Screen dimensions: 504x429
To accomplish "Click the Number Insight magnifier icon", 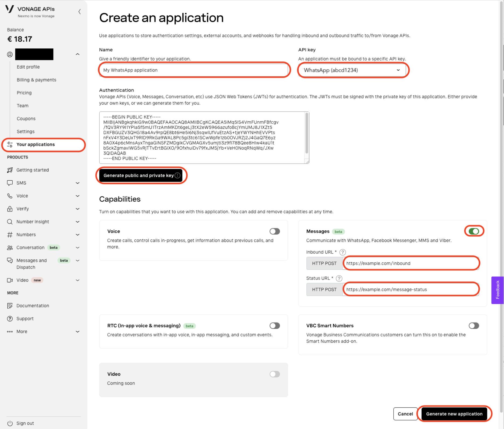I will pyautogui.click(x=10, y=222).
